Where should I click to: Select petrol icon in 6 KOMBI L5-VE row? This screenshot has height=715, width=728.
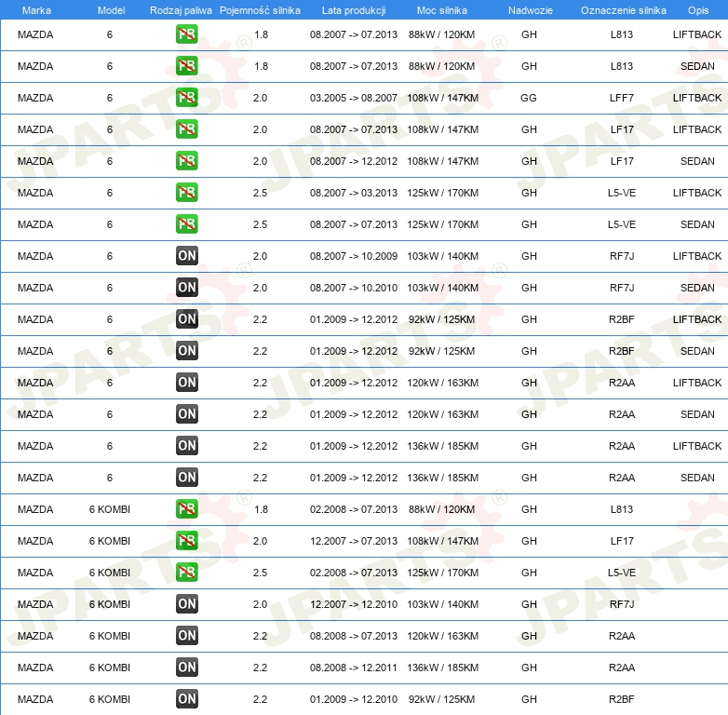[x=186, y=572]
